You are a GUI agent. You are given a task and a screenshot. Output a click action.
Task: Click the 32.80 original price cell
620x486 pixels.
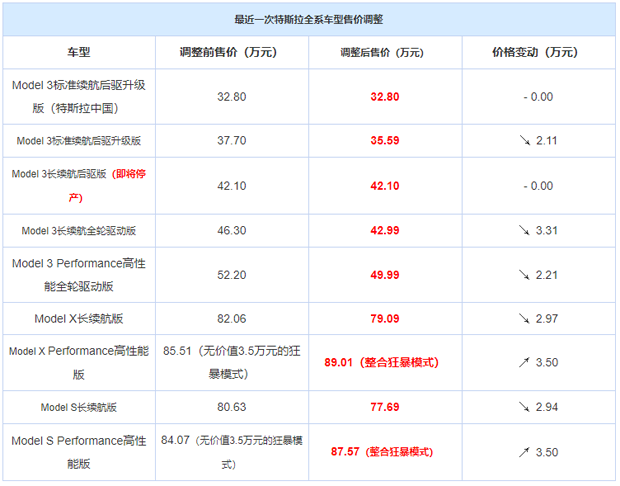(232, 97)
